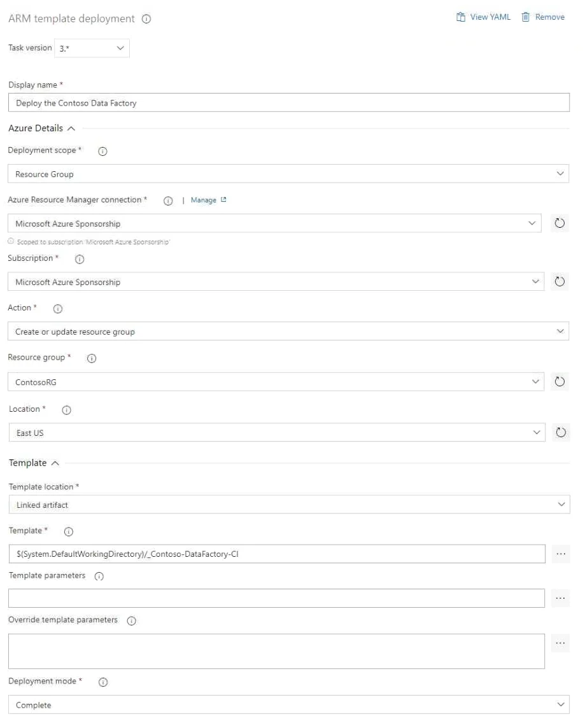Open the Task version dropdown
Viewport: 583px width, 728px height.
point(92,48)
